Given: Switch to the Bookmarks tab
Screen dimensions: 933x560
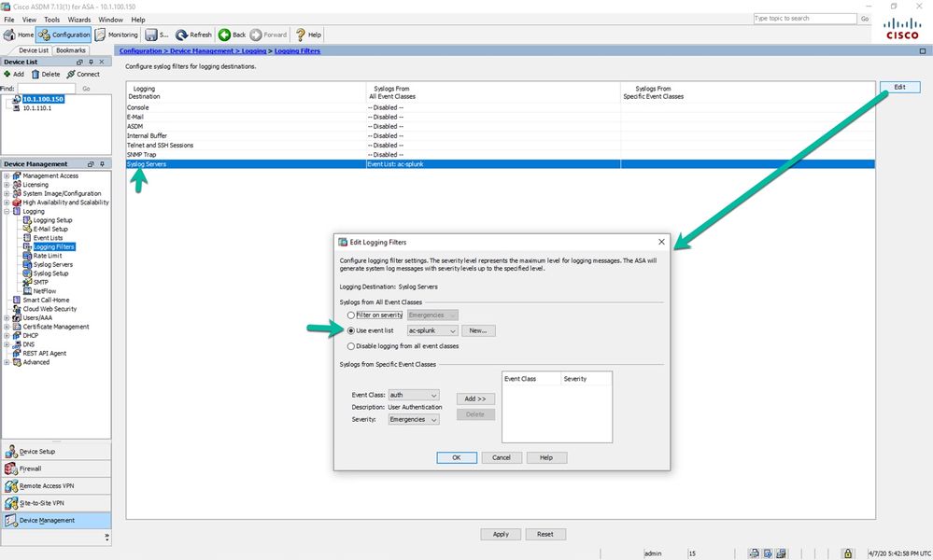Looking at the screenshot, I should point(71,50).
